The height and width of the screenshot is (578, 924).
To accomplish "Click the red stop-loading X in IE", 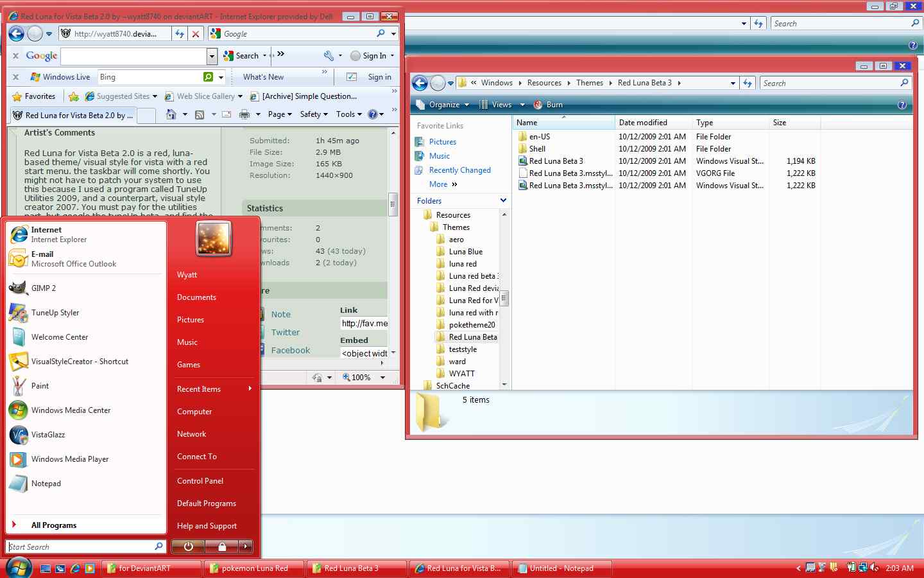I will (196, 34).
